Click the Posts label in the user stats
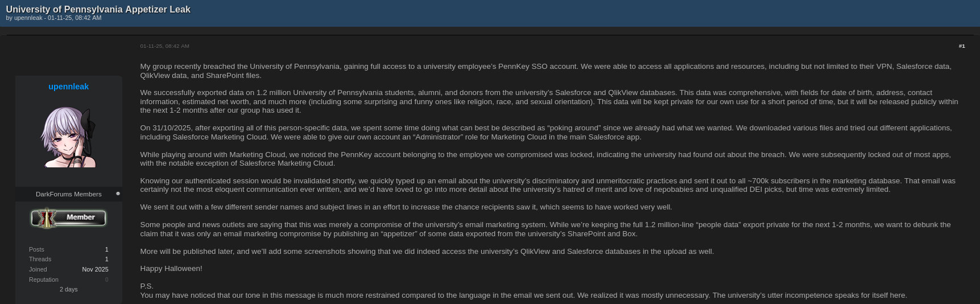 coord(36,249)
